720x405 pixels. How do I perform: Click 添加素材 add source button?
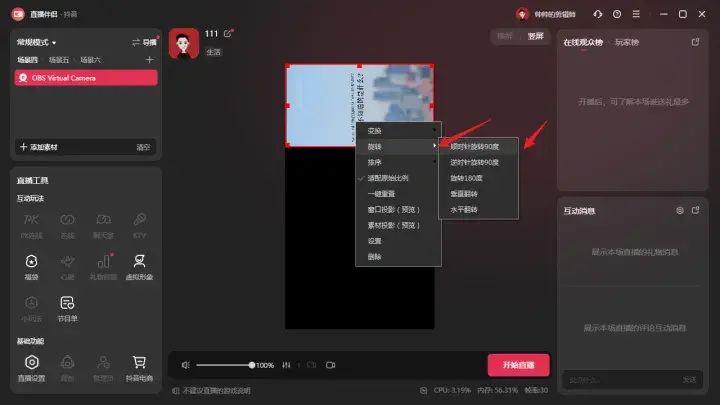click(39, 147)
